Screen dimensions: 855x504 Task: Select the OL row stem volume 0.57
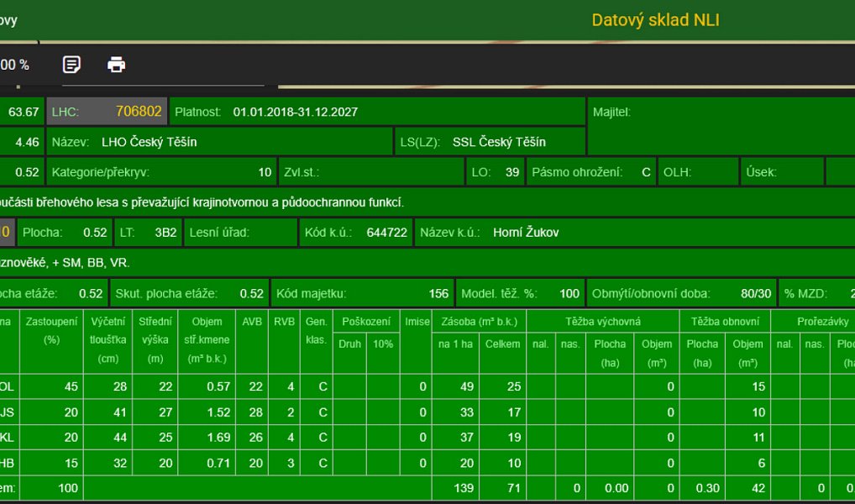click(218, 386)
